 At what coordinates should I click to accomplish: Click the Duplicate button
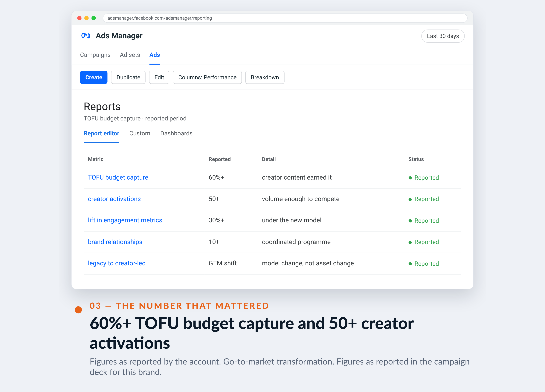click(128, 77)
